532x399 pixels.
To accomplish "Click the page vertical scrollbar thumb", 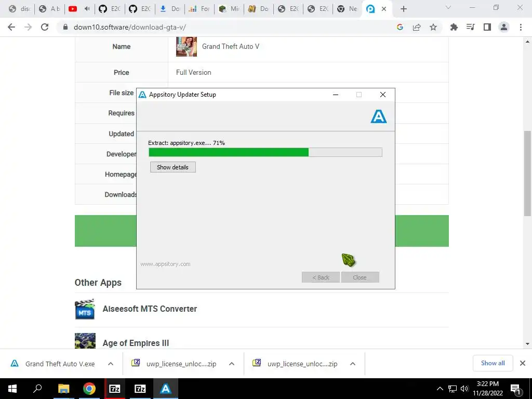I will tap(527, 173).
